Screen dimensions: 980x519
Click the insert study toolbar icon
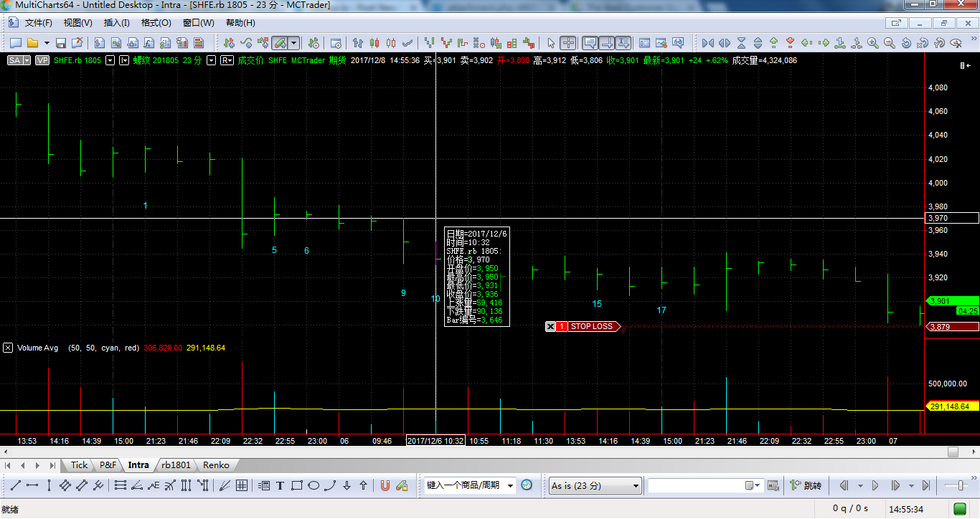pos(246,43)
